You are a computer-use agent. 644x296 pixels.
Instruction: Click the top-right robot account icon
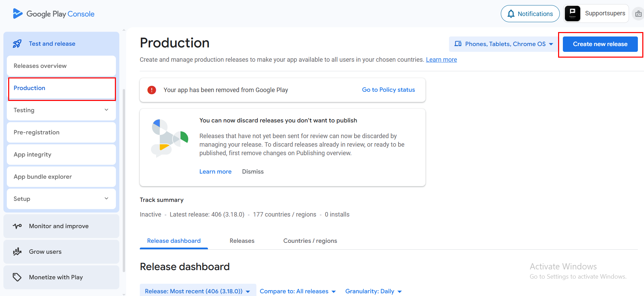pos(638,14)
